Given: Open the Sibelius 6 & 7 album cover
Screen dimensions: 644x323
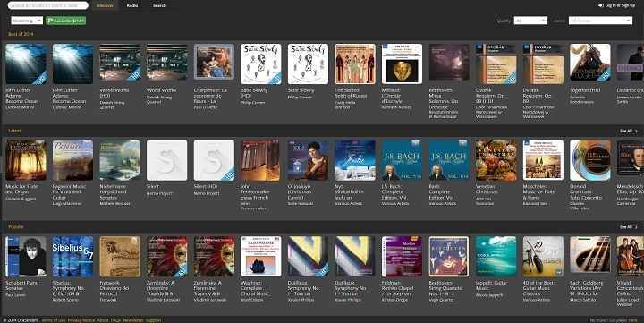Looking at the screenshot, I should coord(72,256).
